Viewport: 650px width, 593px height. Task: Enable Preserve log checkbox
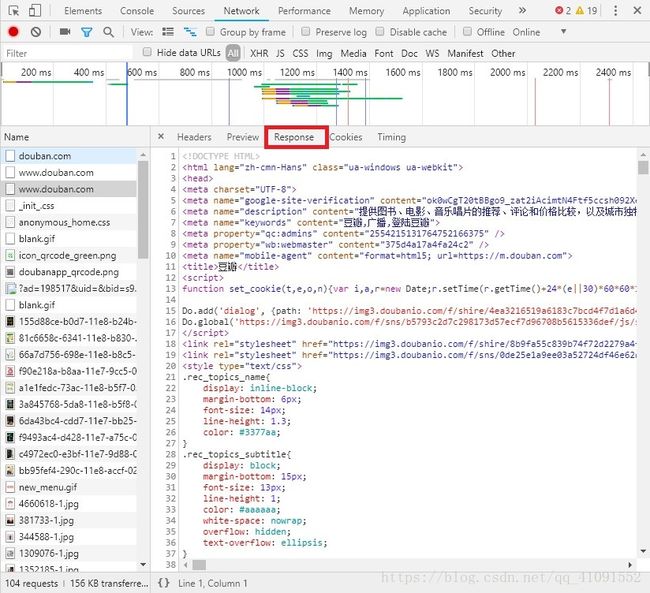(306, 32)
